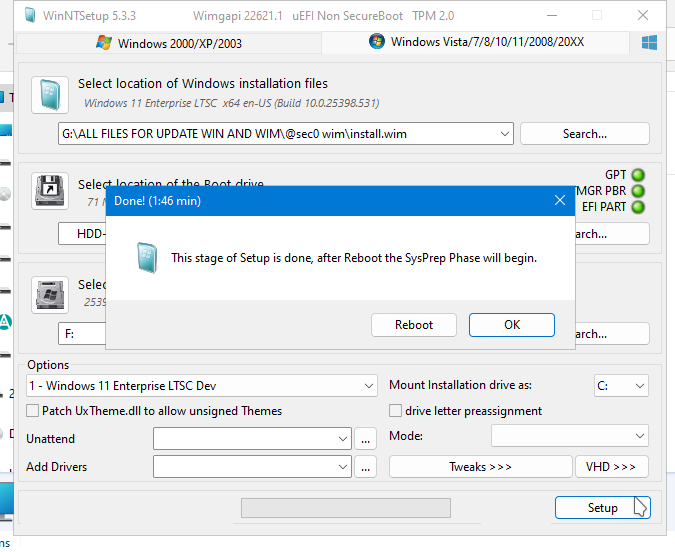
Task: Click the EFI PART green status light
Action: point(638,207)
